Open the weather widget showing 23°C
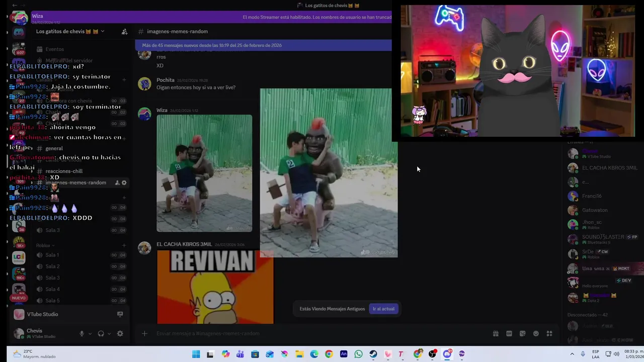This screenshot has width=644, height=362. [34, 354]
